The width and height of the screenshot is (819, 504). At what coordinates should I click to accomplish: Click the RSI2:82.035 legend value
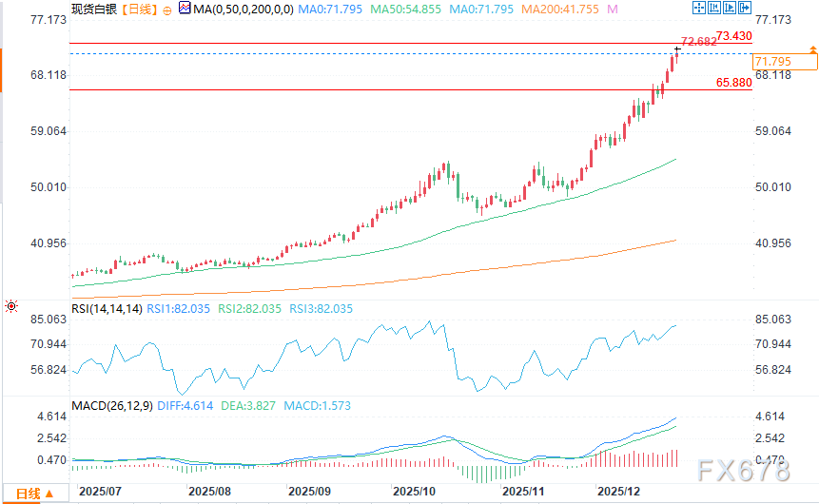[x=249, y=309]
